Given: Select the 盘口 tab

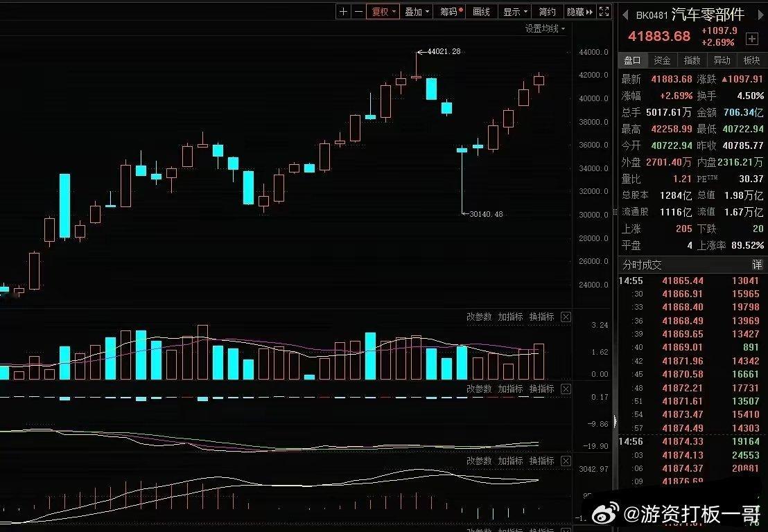Looking at the screenshot, I should pyautogui.click(x=632, y=60).
